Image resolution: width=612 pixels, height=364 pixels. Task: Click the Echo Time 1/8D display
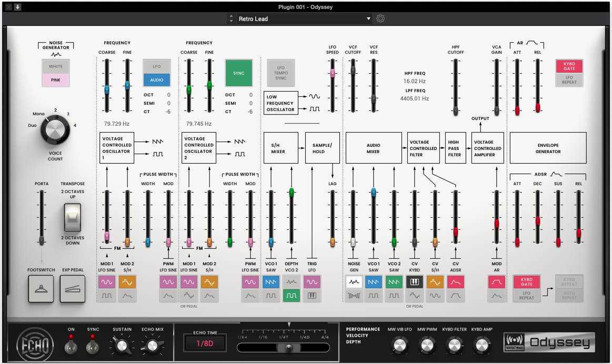[x=204, y=343]
